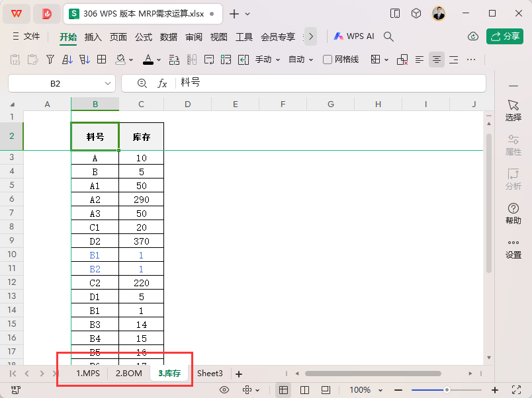This screenshot has height=398, width=532.
Task: Click the 分享 share button
Action: [x=505, y=36]
